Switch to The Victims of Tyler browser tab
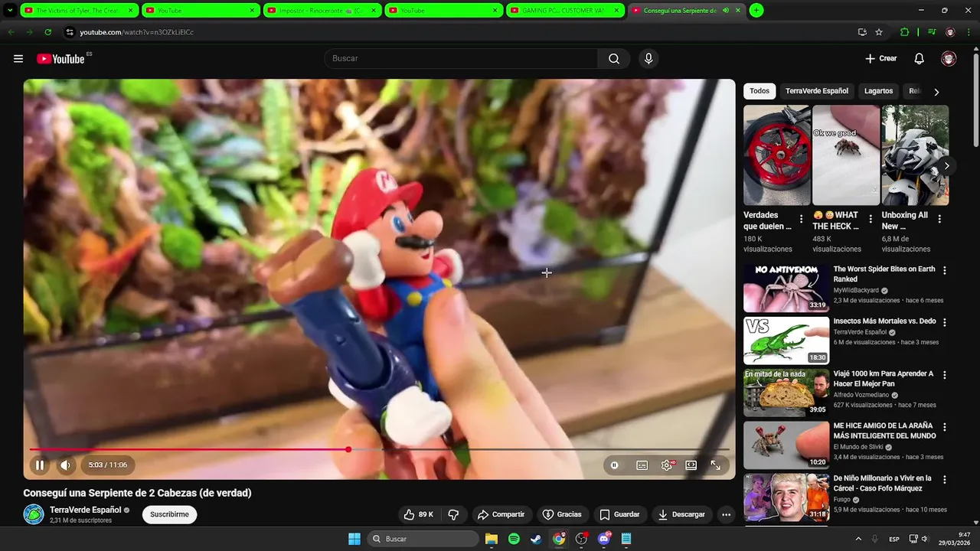Image resolution: width=980 pixels, height=551 pixels. click(x=79, y=11)
